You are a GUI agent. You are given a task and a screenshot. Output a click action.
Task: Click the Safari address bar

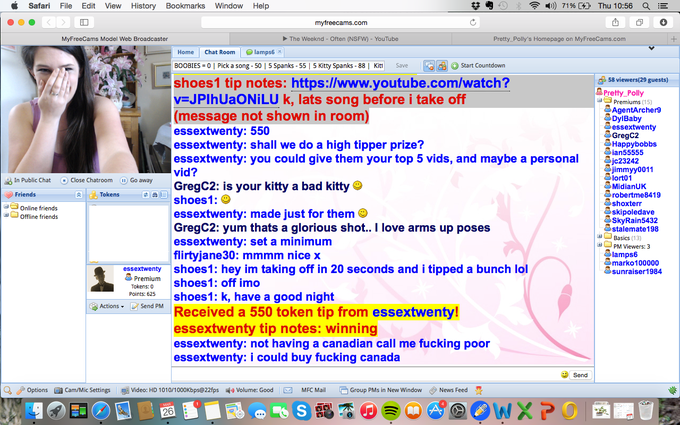pyautogui.click(x=340, y=22)
